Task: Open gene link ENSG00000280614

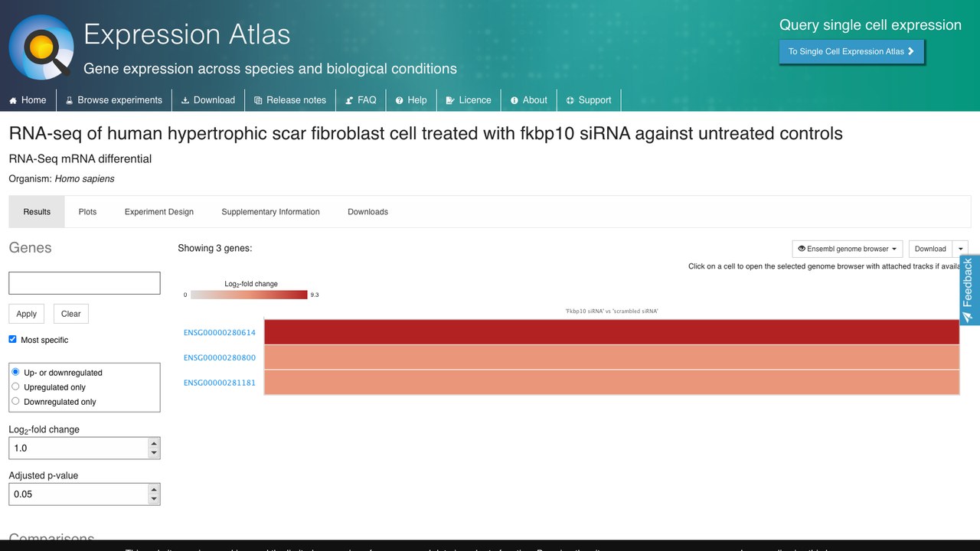Action: click(220, 333)
